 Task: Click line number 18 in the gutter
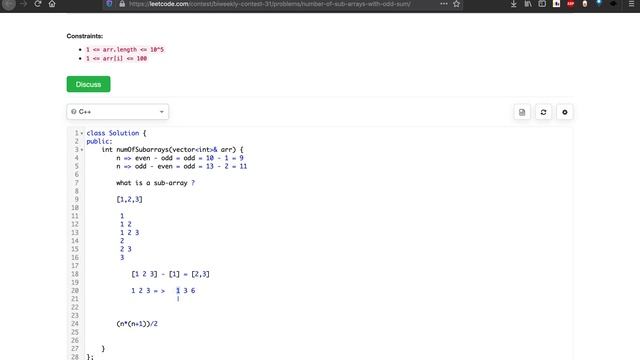[x=75, y=274]
